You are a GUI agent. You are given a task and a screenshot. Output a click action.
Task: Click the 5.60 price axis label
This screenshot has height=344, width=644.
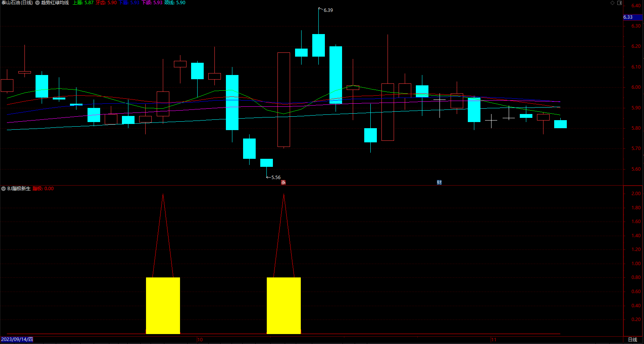636,169
